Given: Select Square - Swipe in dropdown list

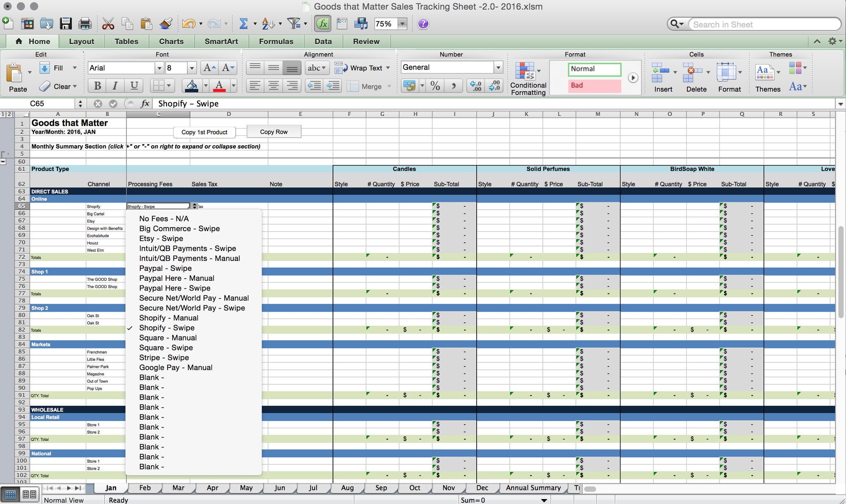Looking at the screenshot, I should tap(166, 348).
